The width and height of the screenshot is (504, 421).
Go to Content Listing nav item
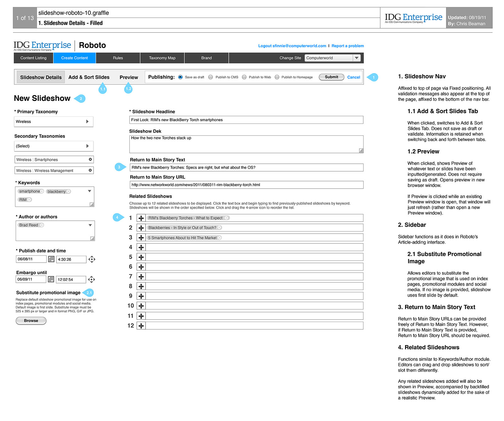(33, 58)
